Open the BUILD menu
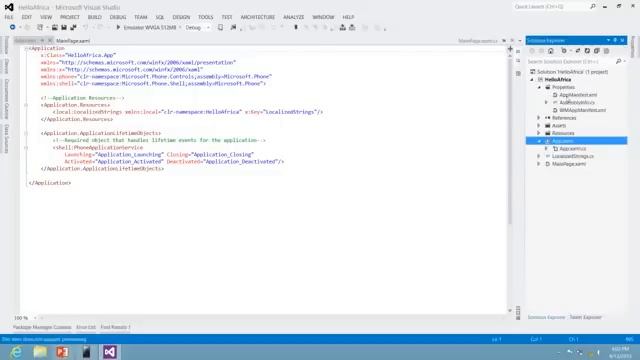640x360 pixels. pyautogui.click(x=94, y=17)
